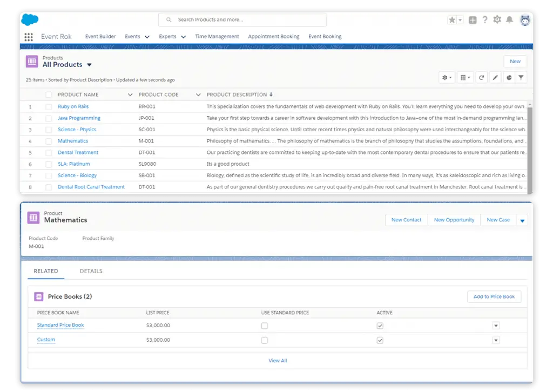
Task: Refresh the products list
Action: tap(481, 78)
